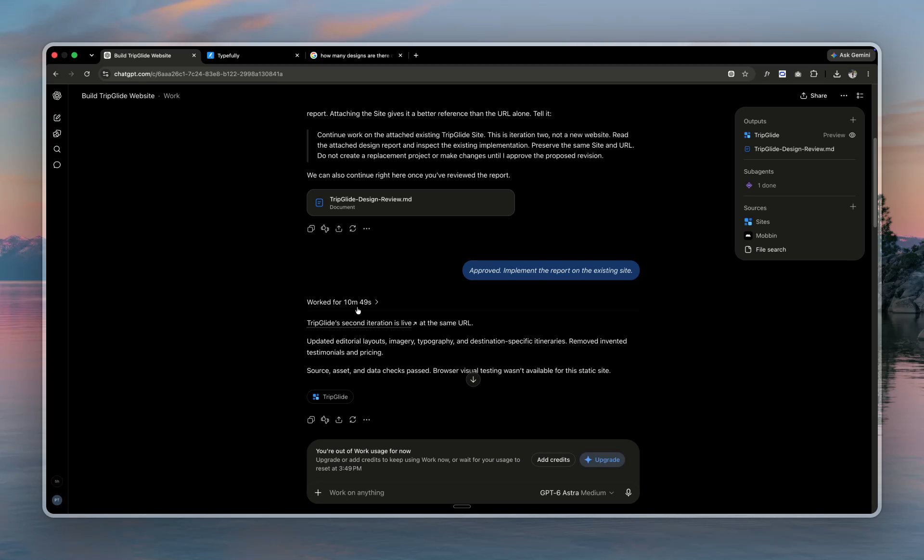924x560 pixels.
Task: Open the chat bubble icon in sidebar
Action: pyautogui.click(x=57, y=165)
